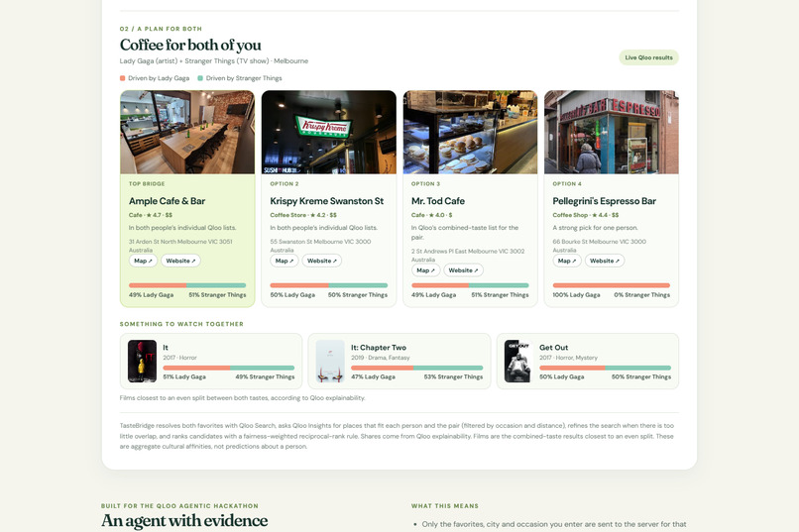Open Map for Krispy Kreme Swanston St
The height and width of the screenshot is (532, 799).
point(285,261)
